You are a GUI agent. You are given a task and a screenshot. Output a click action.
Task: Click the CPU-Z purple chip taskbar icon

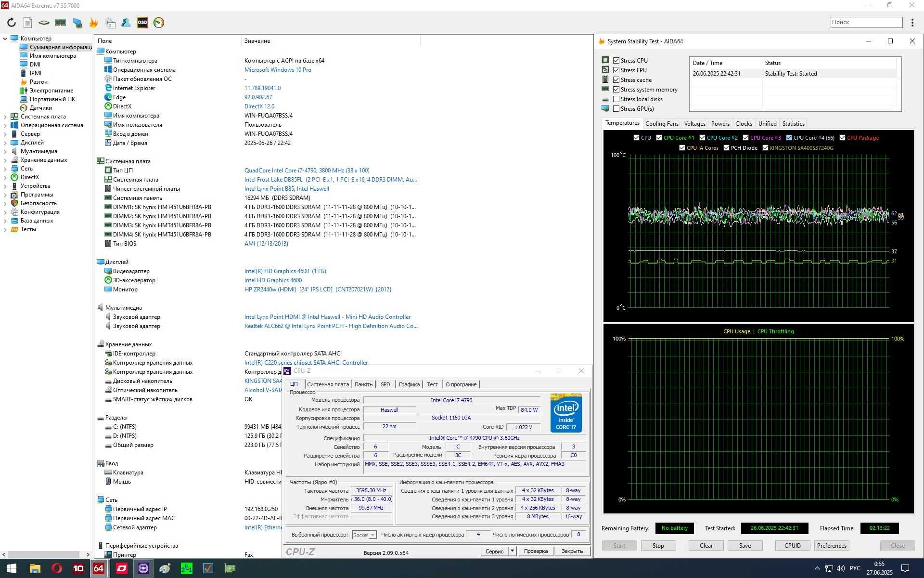(x=143, y=568)
